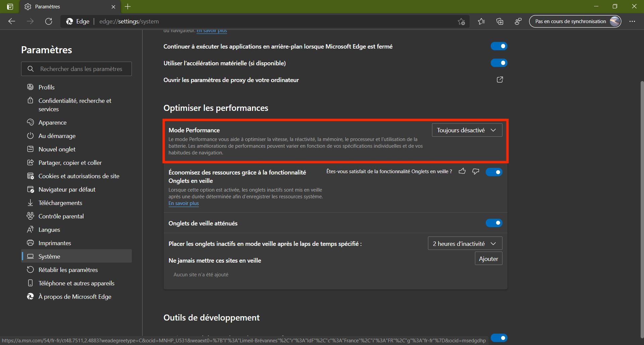Viewport: 644px width, 345px height.
Task: Toggle hardware acceleration switch
Action: [x=499, y=63]
